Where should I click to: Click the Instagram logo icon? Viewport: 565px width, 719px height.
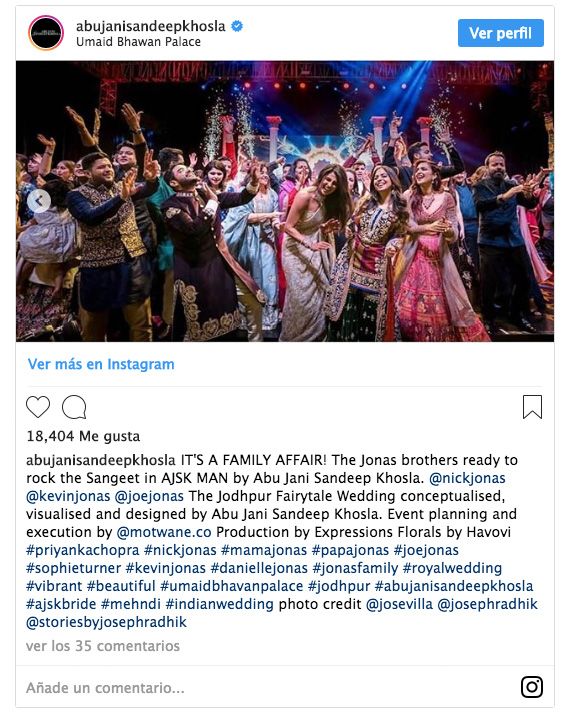[x=532, y=687]
